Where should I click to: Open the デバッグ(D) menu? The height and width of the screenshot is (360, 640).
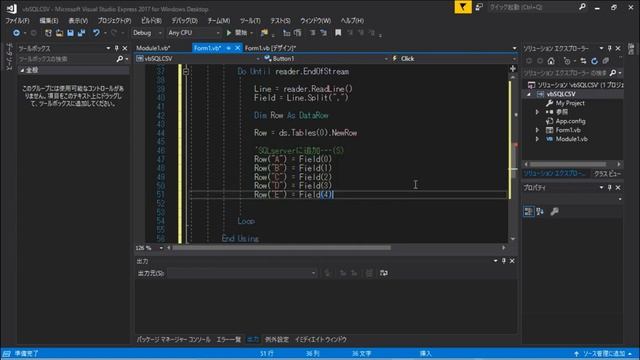[x=184, y=20]
